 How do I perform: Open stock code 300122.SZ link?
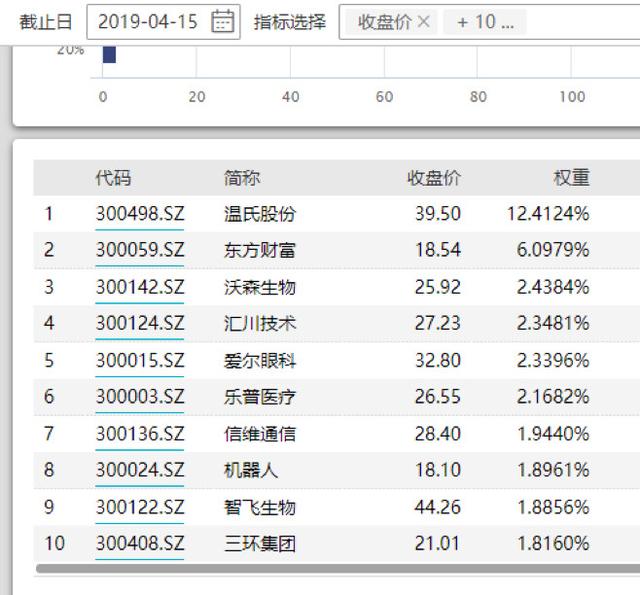[140, 507]
